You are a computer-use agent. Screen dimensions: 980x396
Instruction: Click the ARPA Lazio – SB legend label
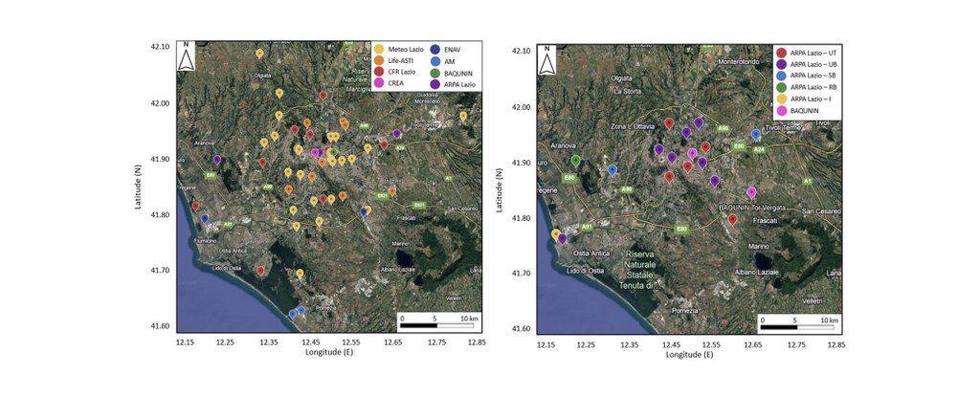point(812,75)
